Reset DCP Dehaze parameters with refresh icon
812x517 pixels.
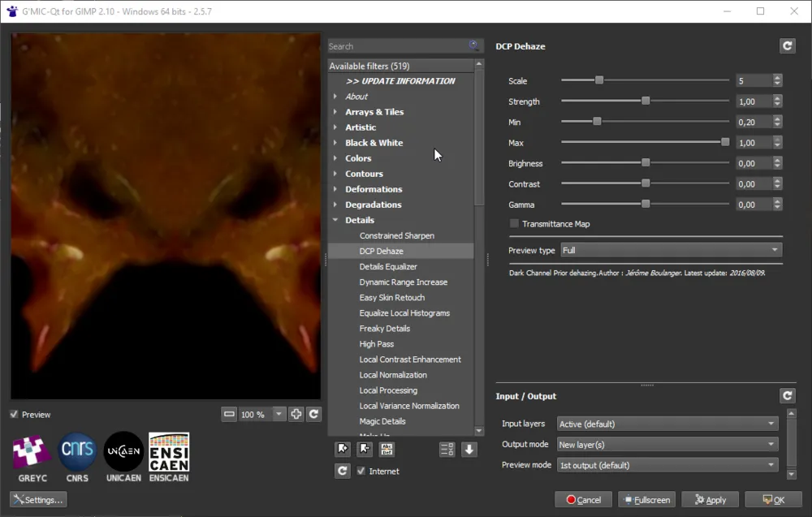click(787, 46)
